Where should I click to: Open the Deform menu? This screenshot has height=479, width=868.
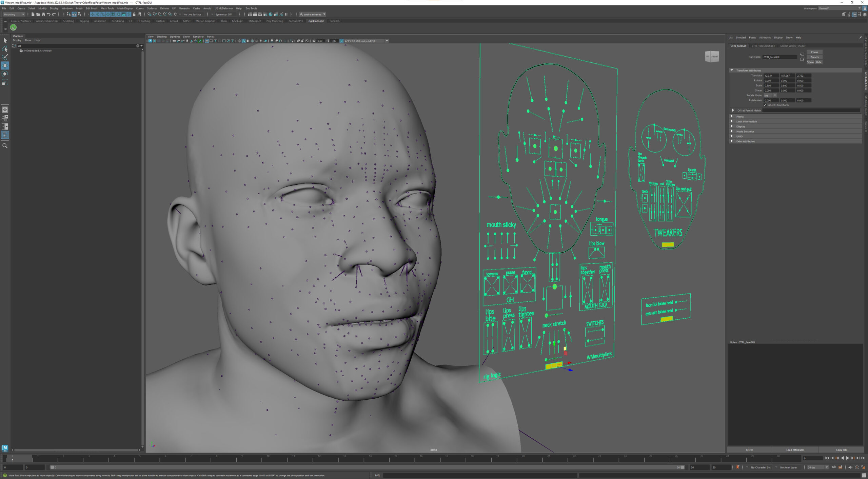[x=164, y=8]
